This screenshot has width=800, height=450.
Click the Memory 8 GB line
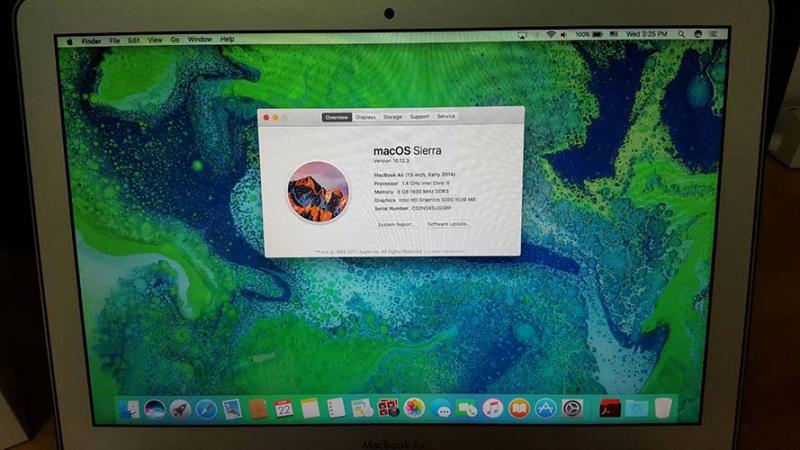click(411, 191)
